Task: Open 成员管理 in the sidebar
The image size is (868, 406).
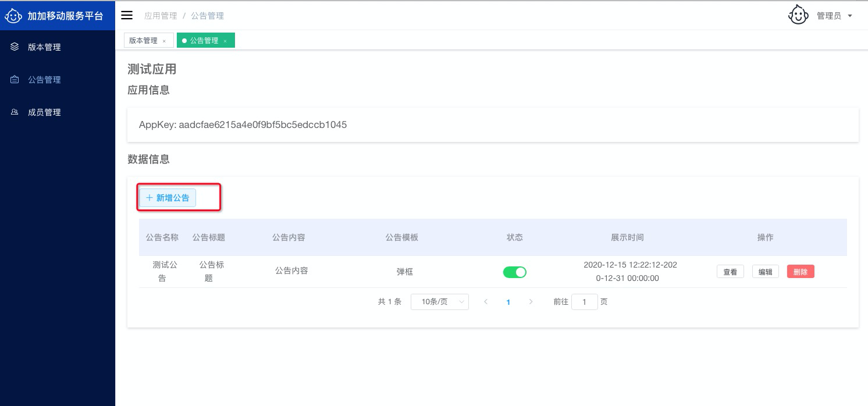Action: [44, 112]
